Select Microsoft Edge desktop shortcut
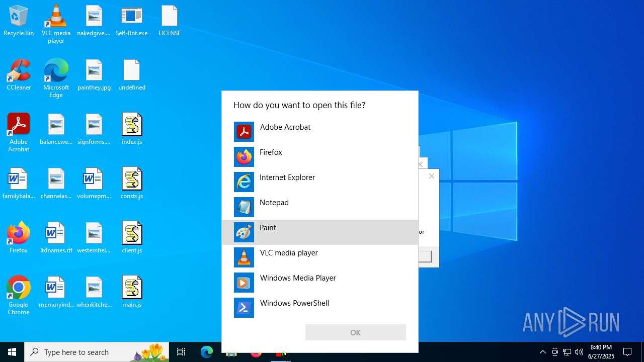The image size is (644, 362). pos(56,78)
